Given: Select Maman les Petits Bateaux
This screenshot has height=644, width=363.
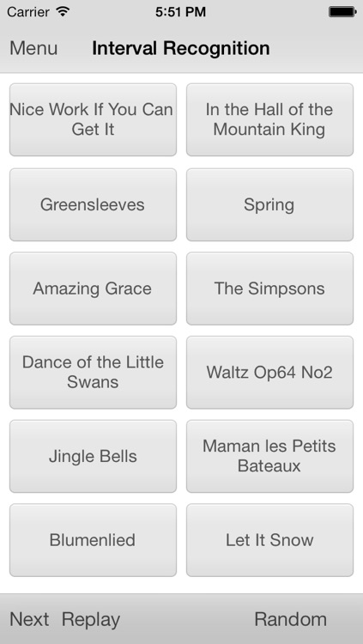Looking at the screenshot, I should click(x=269, y=456).
